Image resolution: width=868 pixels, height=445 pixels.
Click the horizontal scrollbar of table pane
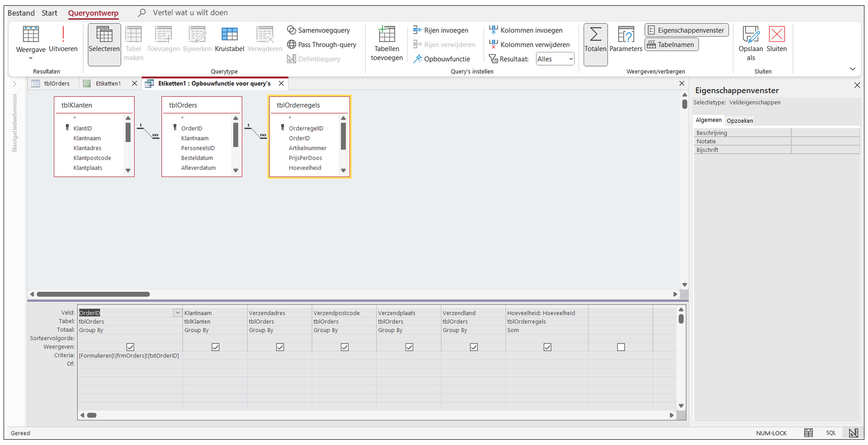coord(93,294)
